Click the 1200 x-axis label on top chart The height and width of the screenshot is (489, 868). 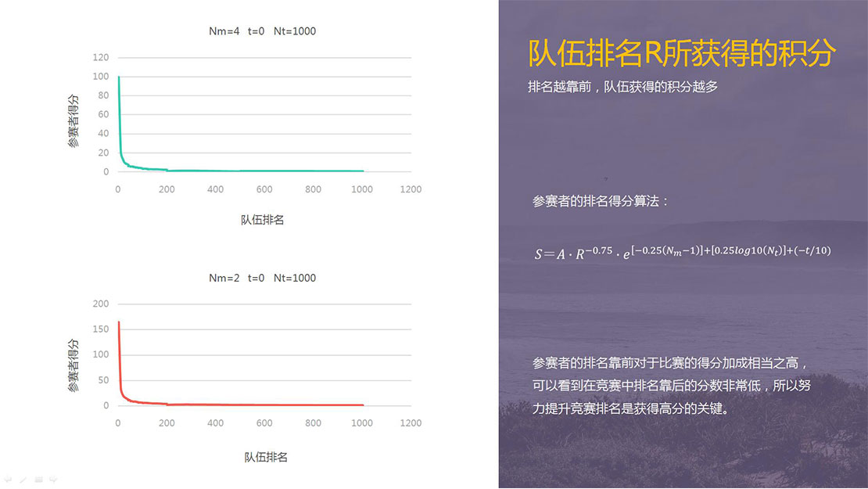(x=410, y=189)
